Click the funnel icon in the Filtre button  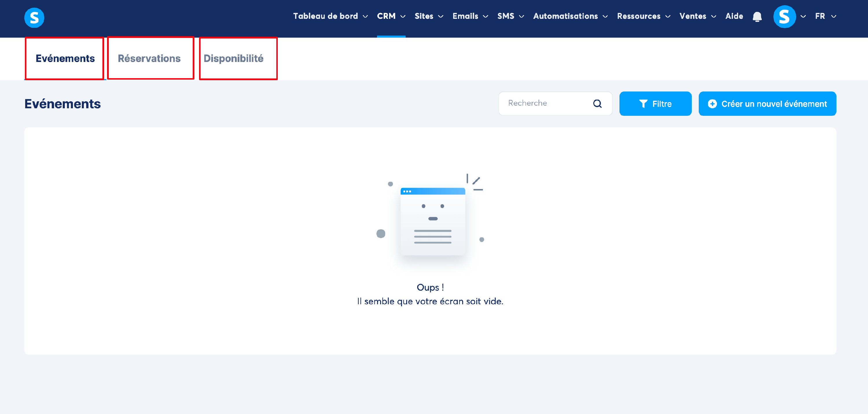pyautogui.click(x=643, y=104)
